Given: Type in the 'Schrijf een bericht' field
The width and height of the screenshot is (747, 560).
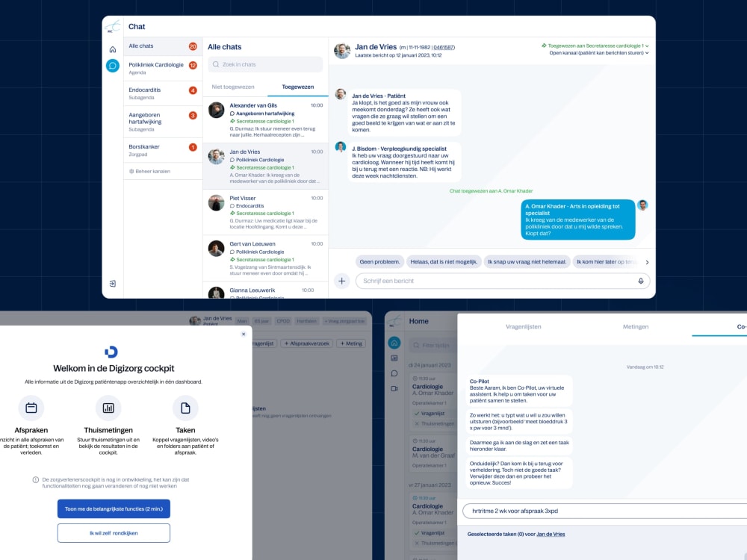Looking at the screenshot, I should (503, 281).
